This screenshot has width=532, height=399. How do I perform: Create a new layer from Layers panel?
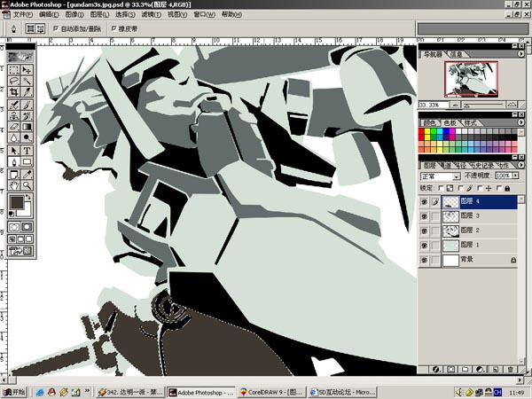point(496,370)
